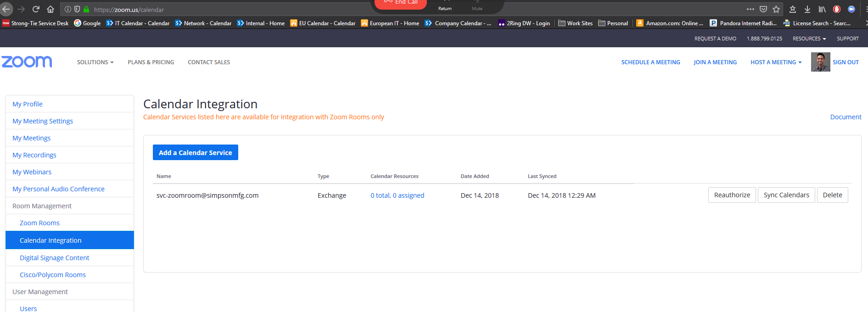This screenshot has height=312, width=868.
Task: Expand the Personal bookmark folder
Action: [x=613, y=23]
